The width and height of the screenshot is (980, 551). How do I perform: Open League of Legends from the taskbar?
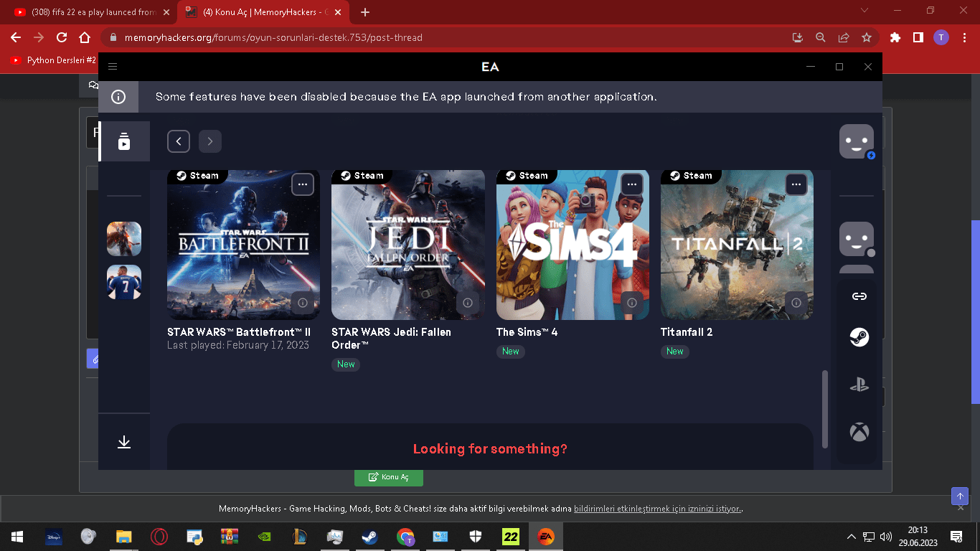[299, 536]
